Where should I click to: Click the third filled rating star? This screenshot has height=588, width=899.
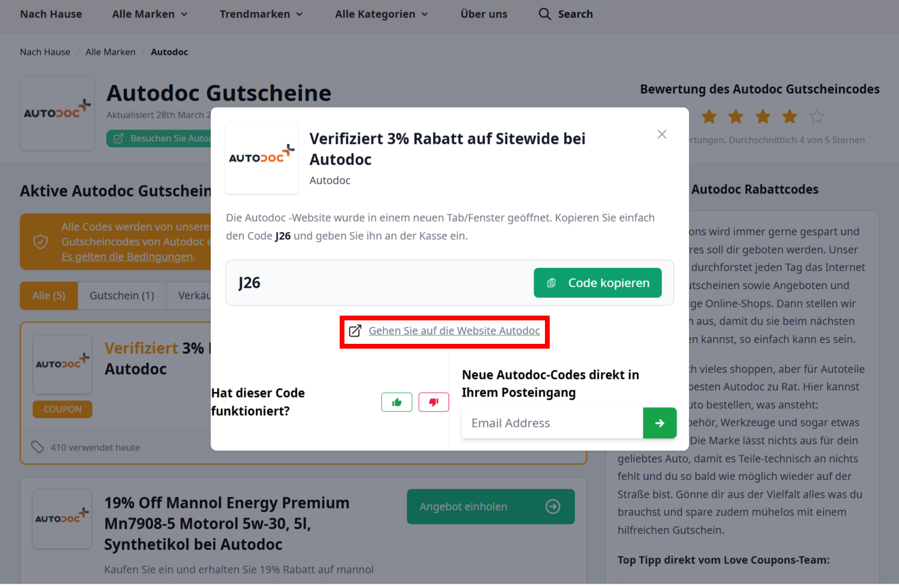[763, 116]
